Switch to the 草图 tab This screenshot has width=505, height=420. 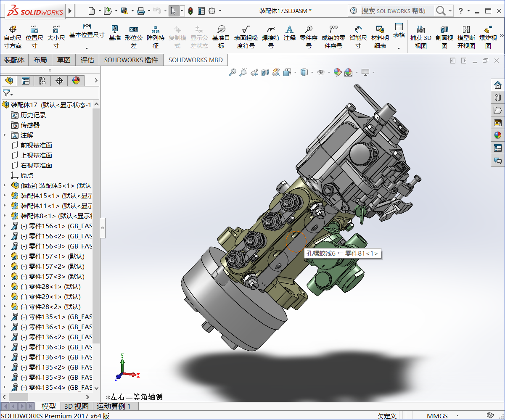pyautogui.click(x=64, y=60)
